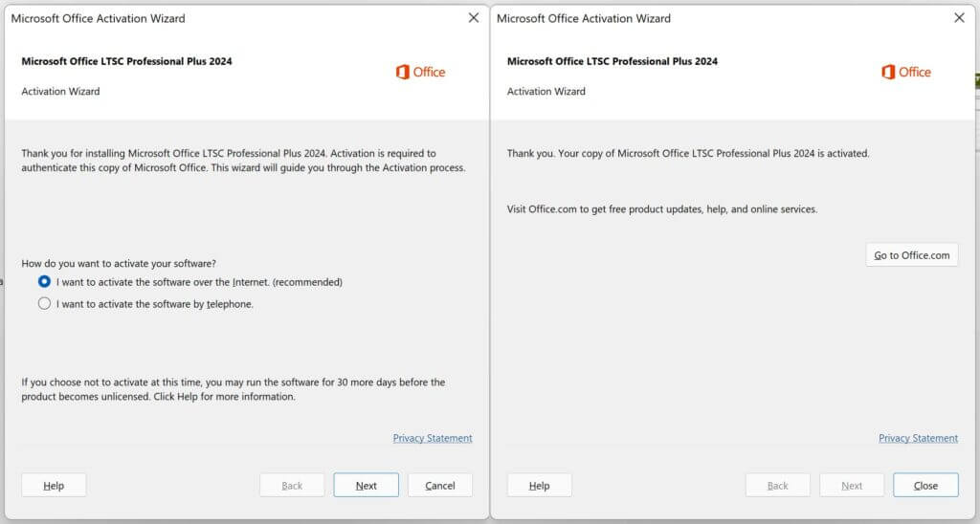This screenshot has width=980, height=524.
Task: Click Next in the left wizard
Action: click(x=366, y=486)
